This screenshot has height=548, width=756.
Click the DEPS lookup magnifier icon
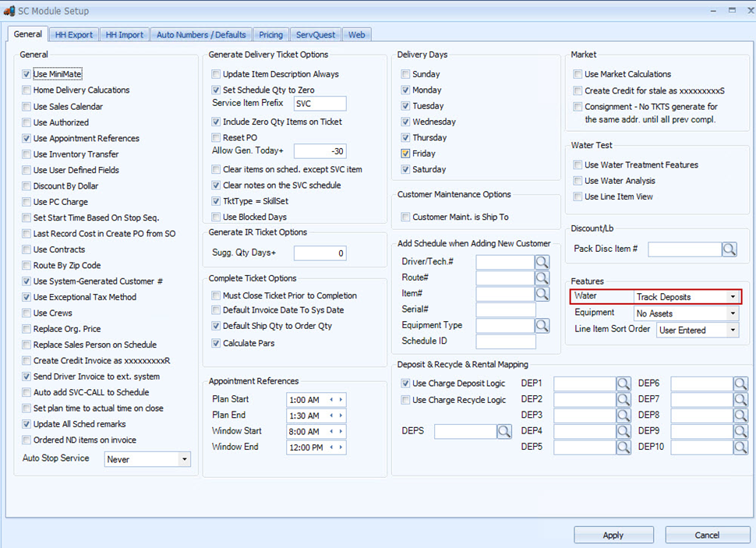[x=504, y=431]
